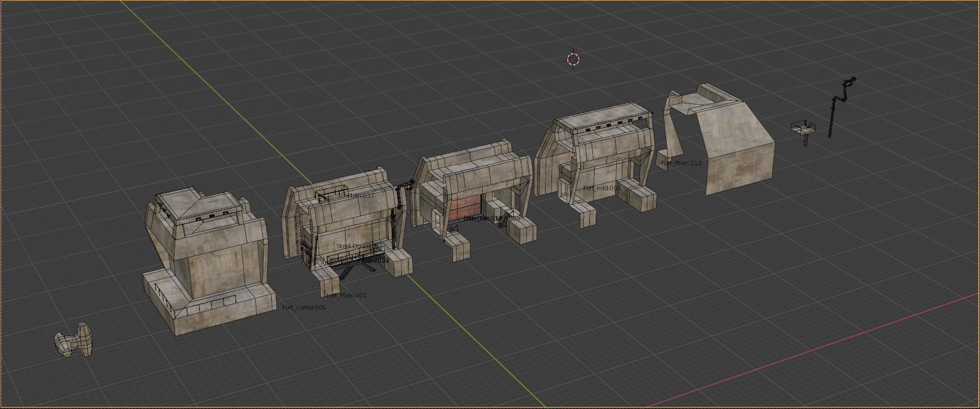Select the Plain.037 label on roof
The height and width of the screenshot is (409, 980).
pos(361,195)
